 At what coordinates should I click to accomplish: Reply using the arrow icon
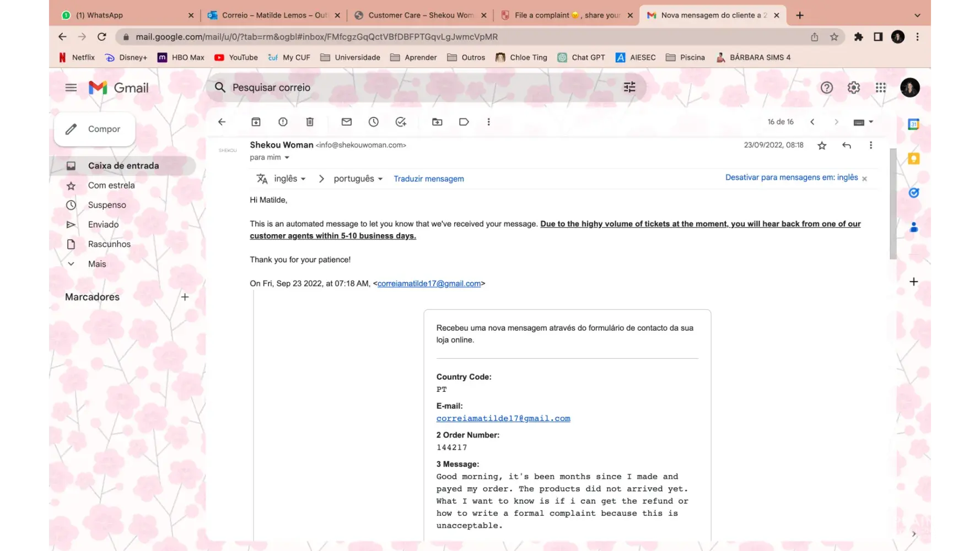[x=847, y=145]
